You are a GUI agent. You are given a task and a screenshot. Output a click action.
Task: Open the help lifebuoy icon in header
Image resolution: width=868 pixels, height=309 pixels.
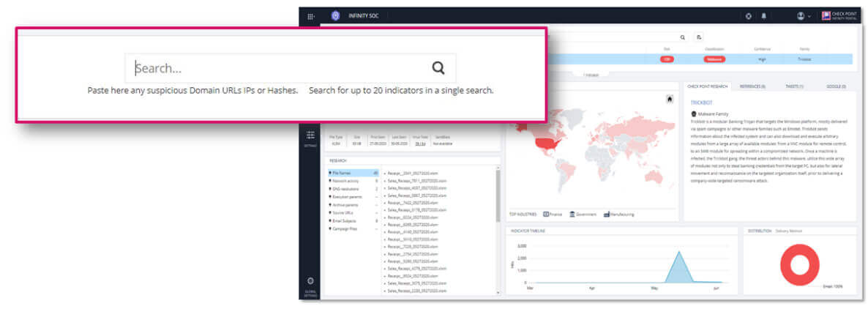(x=749, y=16)
